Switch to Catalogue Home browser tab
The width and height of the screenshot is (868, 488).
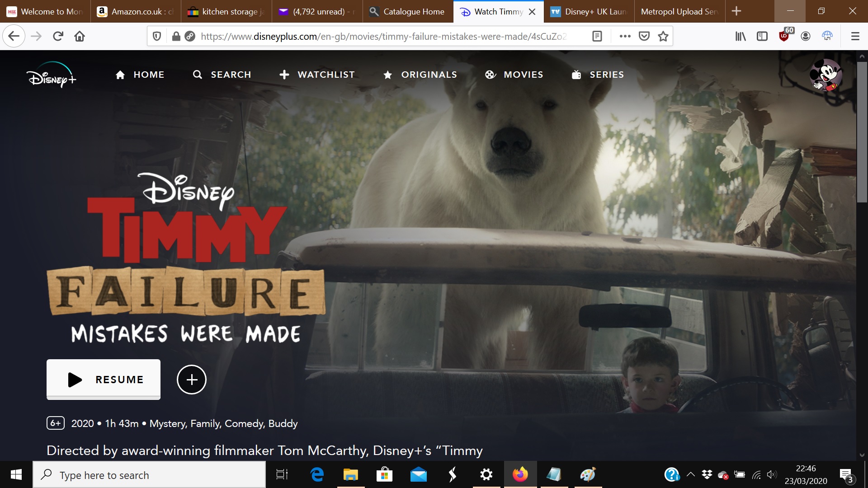coord(408,11)
